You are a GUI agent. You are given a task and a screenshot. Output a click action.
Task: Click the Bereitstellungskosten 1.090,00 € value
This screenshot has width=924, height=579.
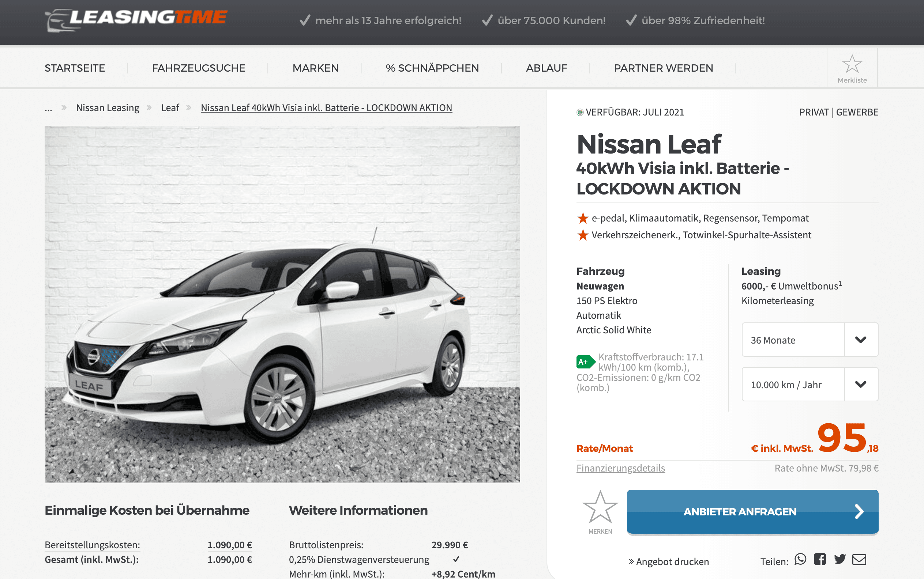[x=230, y=545]
